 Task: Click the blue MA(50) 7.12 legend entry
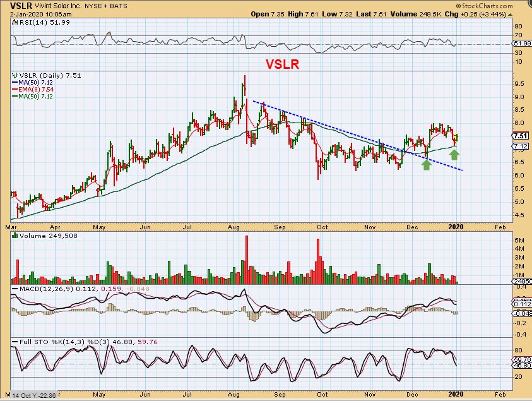pos(32,83)
